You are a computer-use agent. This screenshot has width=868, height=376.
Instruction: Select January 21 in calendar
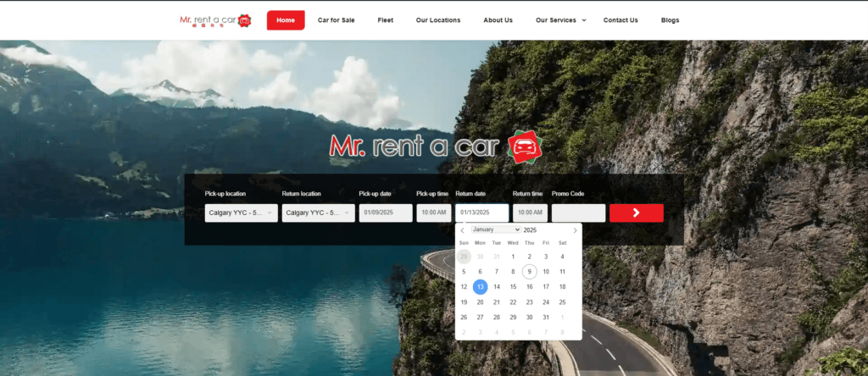(x=497, y=302)
